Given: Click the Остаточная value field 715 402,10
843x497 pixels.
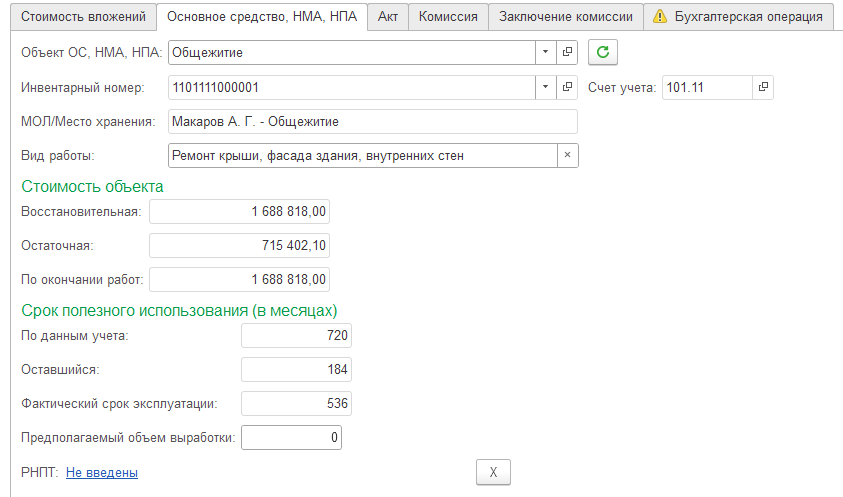Looking at the screenshot, I should tap(239, 245).
